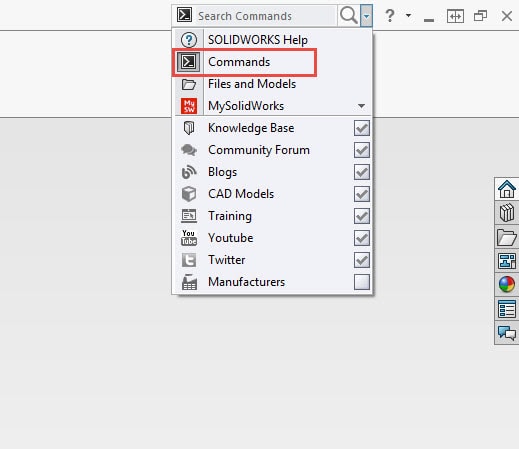Click the command prompt icon in search box

click(x=184, y=15)
